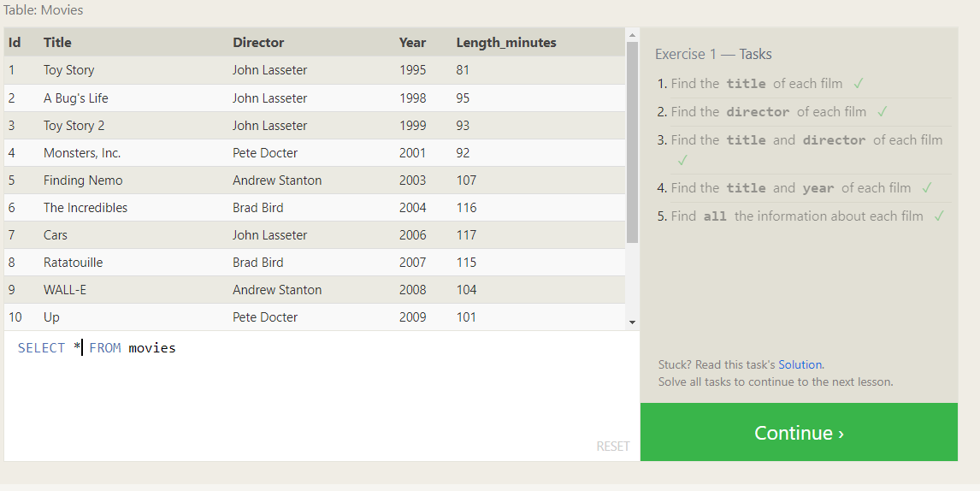Click the checkmark for the all information task
Image resolution: width=980 pixels, height=491 pixels.
click(x=938, y=216)
